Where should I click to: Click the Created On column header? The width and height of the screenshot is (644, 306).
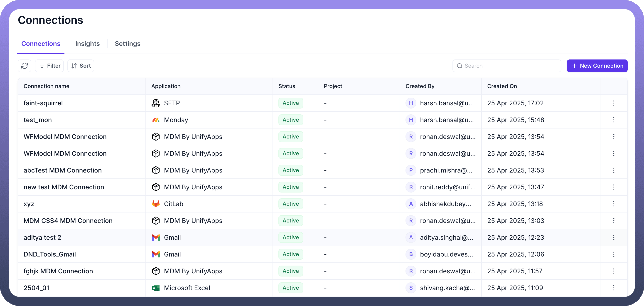[x=502, y=86]
